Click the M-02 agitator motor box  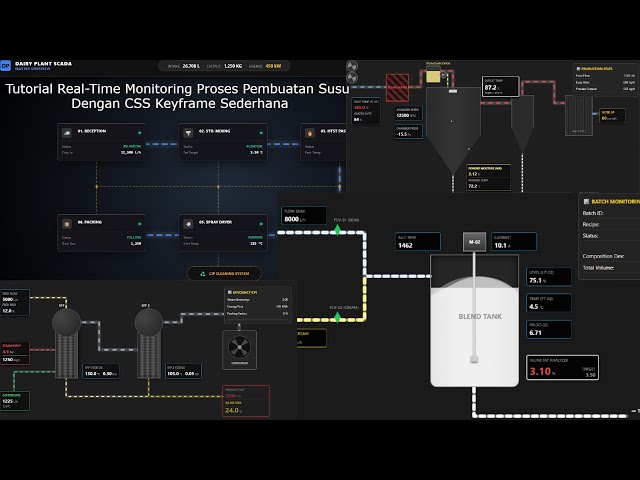(x=474, y=242)
